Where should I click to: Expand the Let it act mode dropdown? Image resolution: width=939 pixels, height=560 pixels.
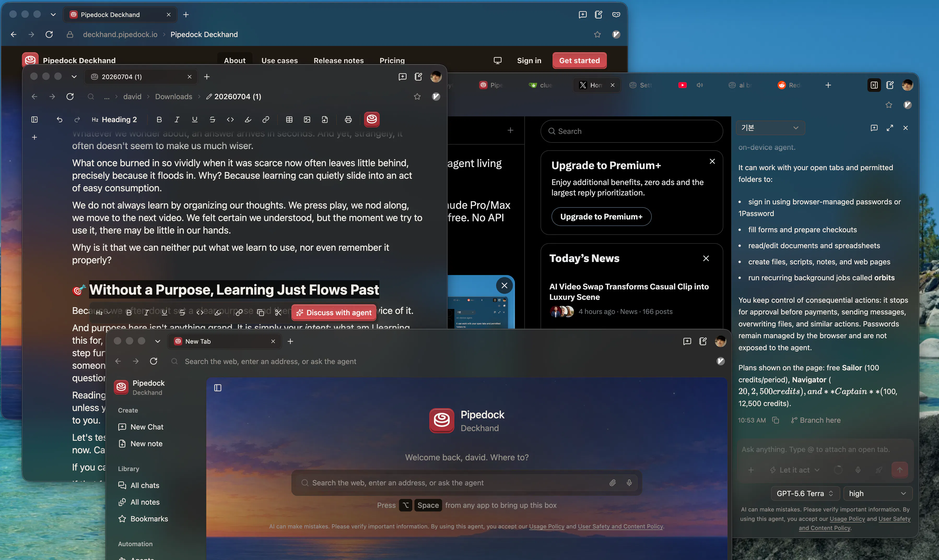point(795,470)
